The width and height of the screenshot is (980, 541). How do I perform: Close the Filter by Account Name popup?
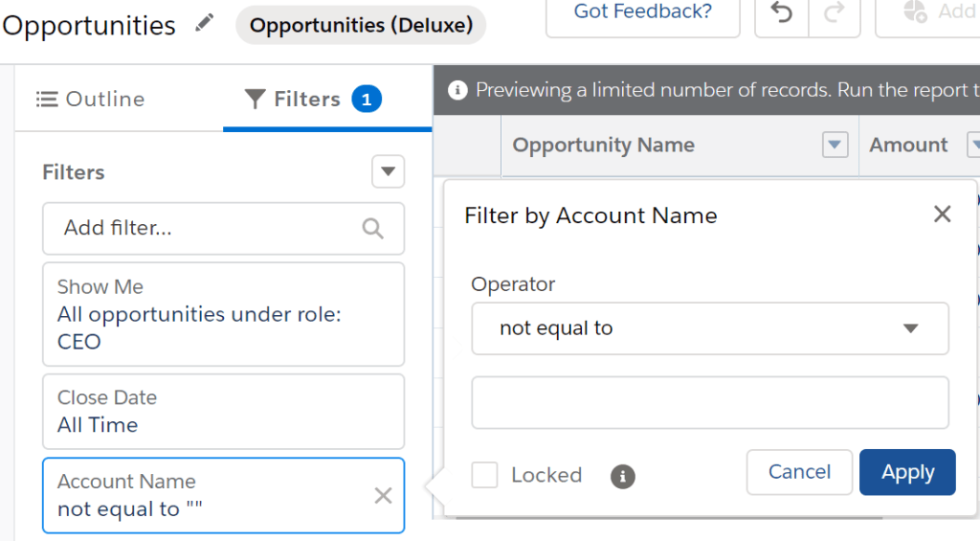coord(943,214)
